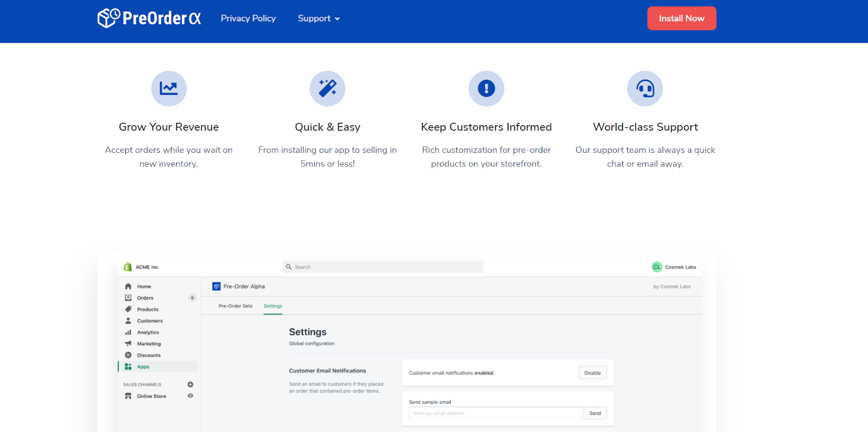Expand the Support dropdown menu
The width and height of the screenshot is (868, 432).
pos(319,18)
